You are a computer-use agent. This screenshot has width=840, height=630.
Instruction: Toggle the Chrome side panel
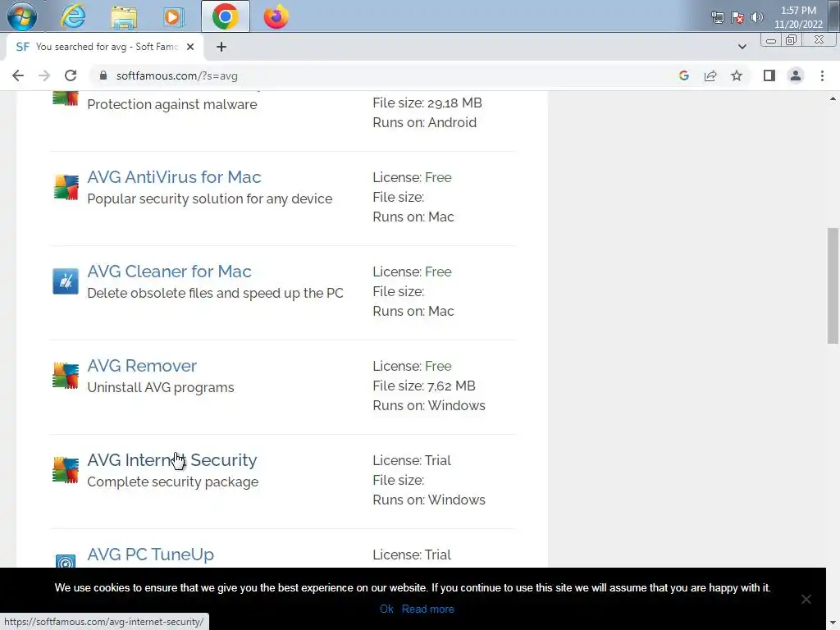click(769, 75)
